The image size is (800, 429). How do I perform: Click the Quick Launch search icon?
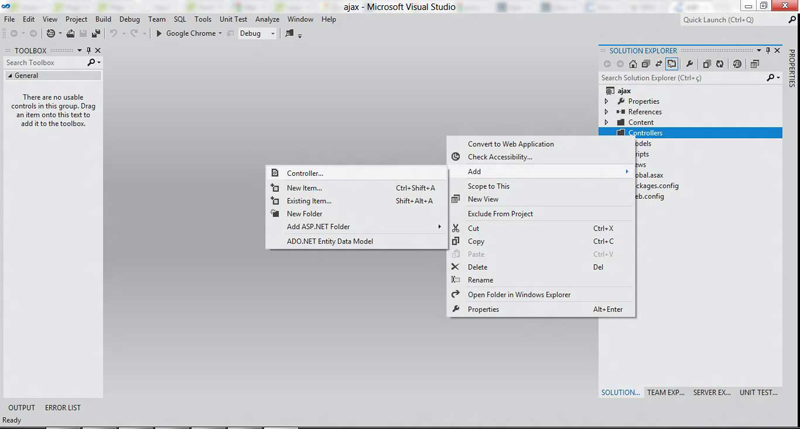pyautogui.click(x=792, y=19)
